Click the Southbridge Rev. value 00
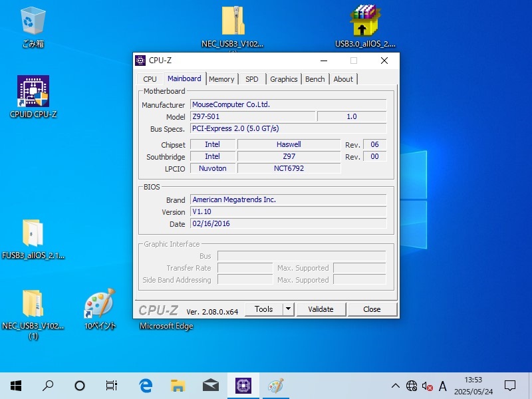 tap(374, 156)
